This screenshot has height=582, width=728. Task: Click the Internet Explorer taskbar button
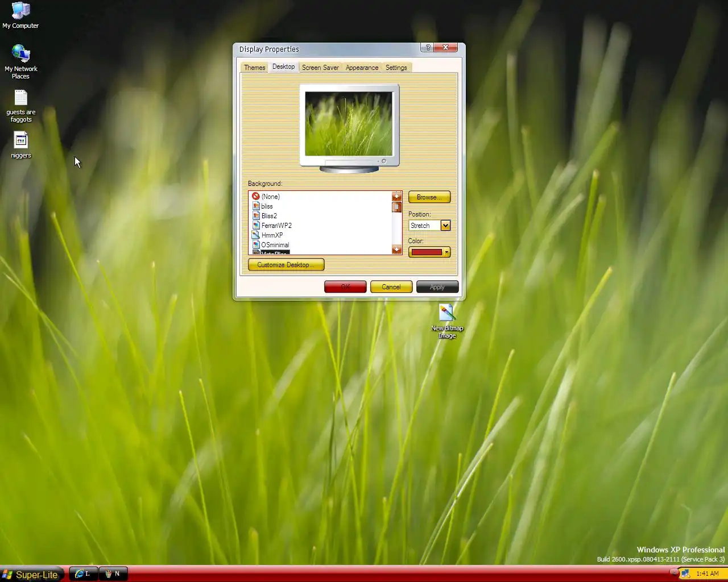coord(84,574)
